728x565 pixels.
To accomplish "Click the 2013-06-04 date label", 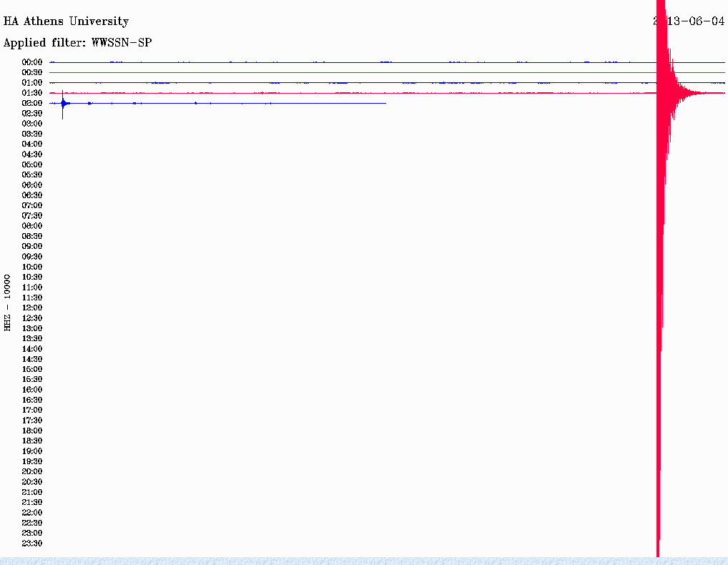I will pyautogui.click(x=692, y=21).
